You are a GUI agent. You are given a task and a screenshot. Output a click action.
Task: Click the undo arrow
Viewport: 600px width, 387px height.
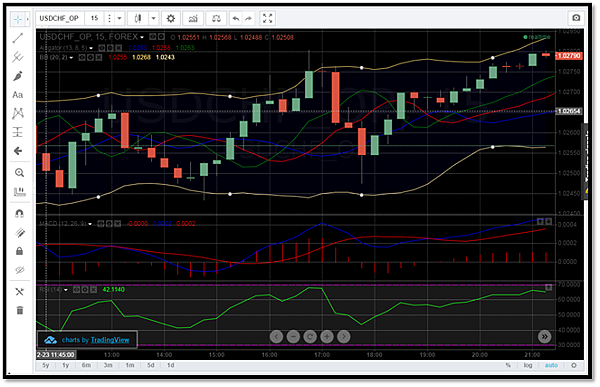click(236, 18)
